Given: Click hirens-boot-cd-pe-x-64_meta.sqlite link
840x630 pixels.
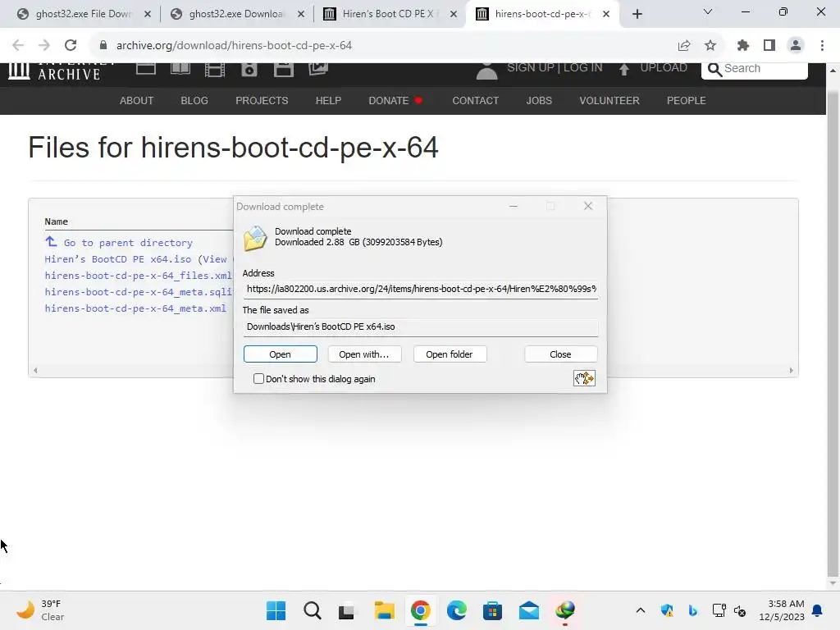Looking at the screenshot, I should point(139,292).
